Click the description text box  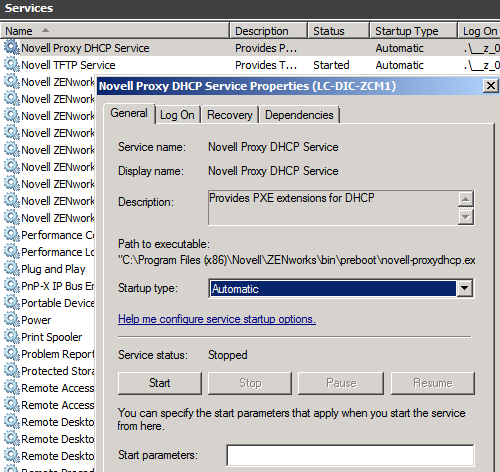click(x=333, y=208)
